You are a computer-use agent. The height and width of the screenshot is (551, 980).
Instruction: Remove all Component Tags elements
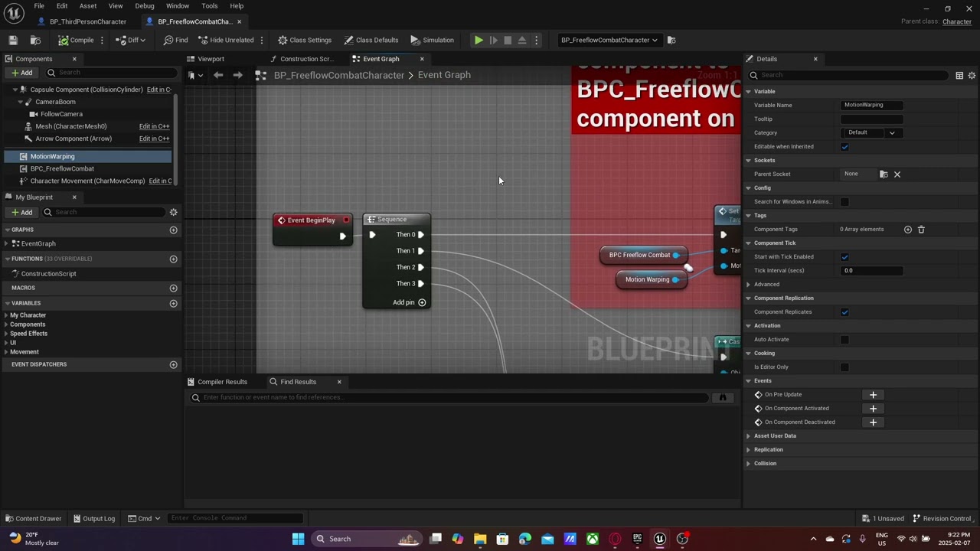tap(921, 229)
